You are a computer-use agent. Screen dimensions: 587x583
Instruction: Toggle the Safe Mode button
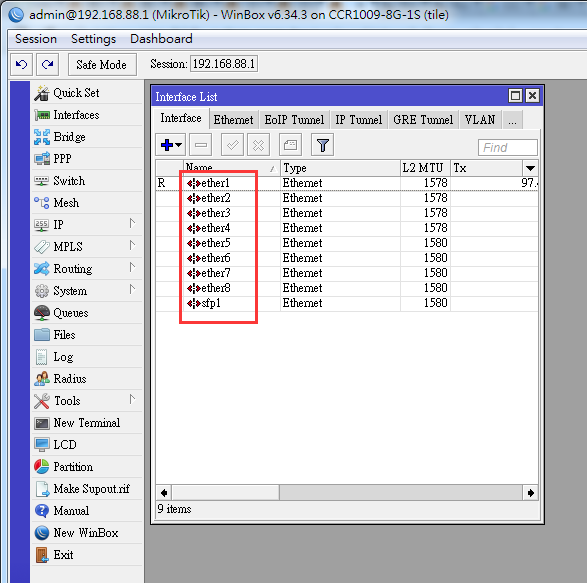(102, 64)
